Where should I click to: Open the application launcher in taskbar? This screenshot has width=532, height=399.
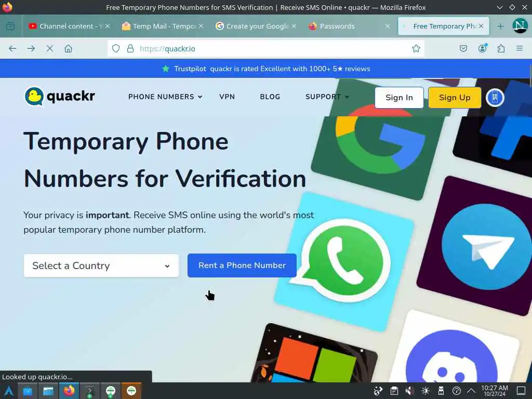pyautogui.click(x=8, y=391)
